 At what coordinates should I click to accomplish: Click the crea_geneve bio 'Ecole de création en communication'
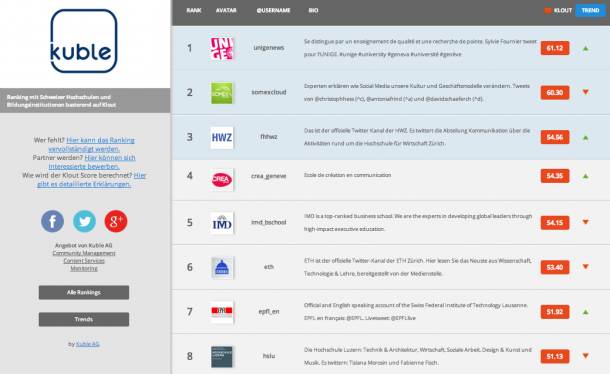pos(347,175)
